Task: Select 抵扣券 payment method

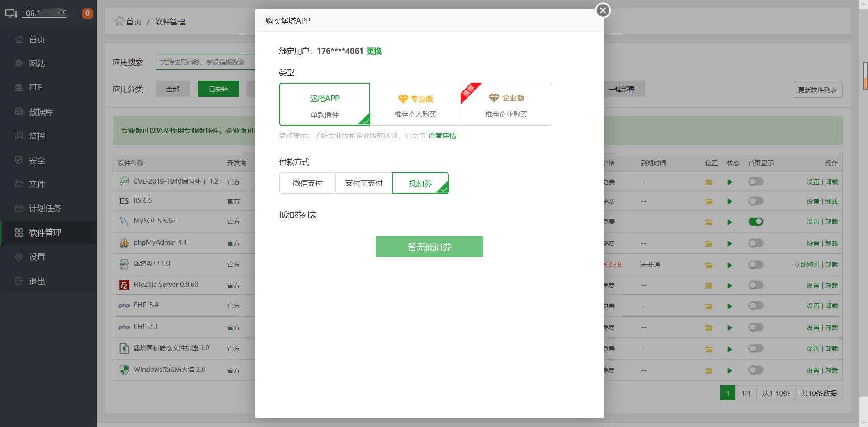Action: pos(420,183)
